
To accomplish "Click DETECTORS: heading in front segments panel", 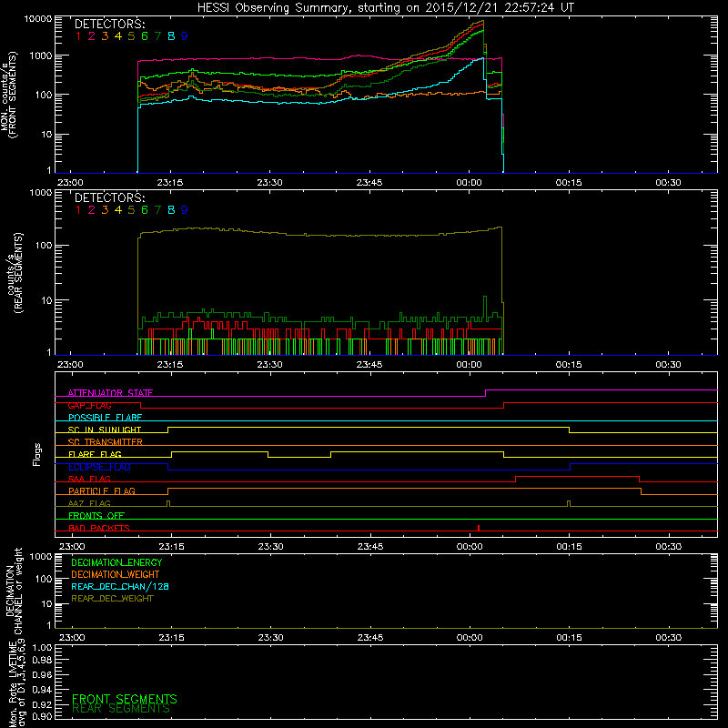I will [109, 24].
